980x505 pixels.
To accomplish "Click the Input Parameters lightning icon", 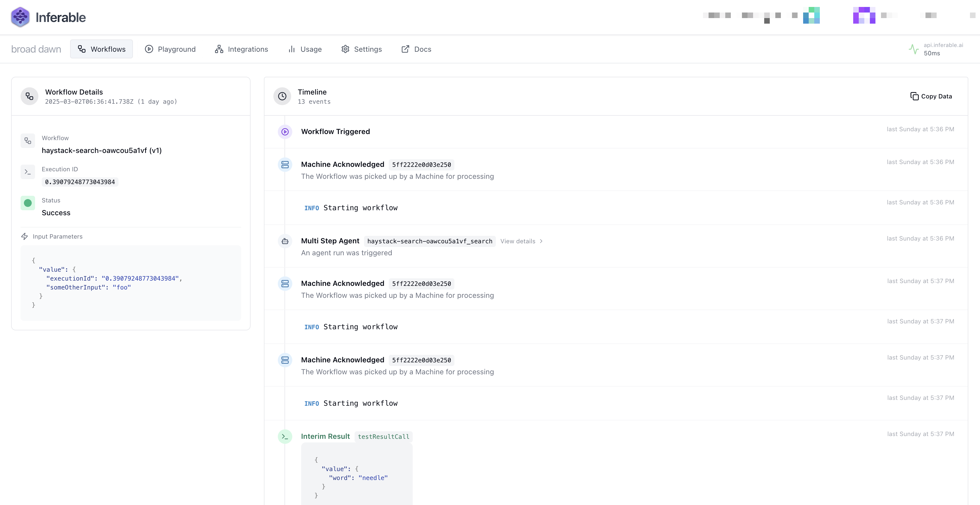I will pos(25,236).
